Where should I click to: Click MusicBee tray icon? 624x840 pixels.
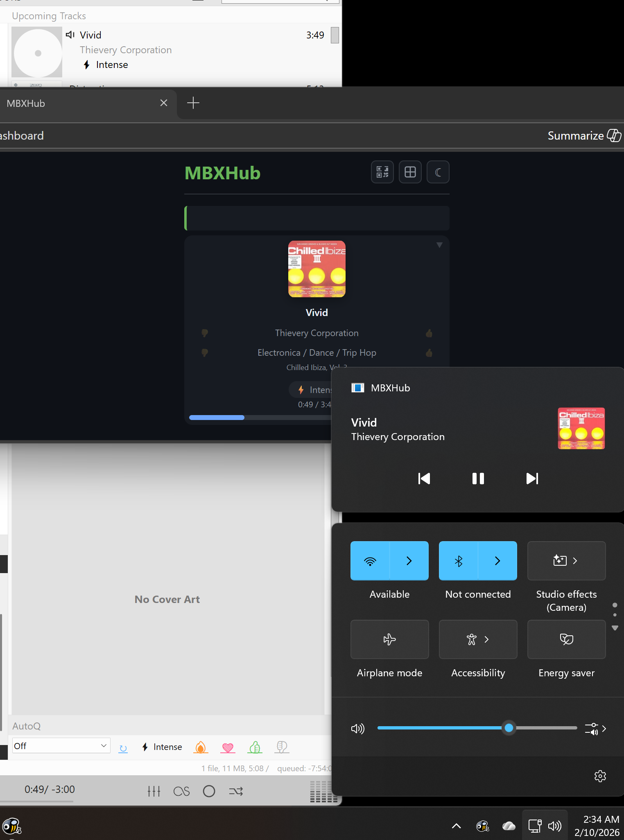(483, 826)
